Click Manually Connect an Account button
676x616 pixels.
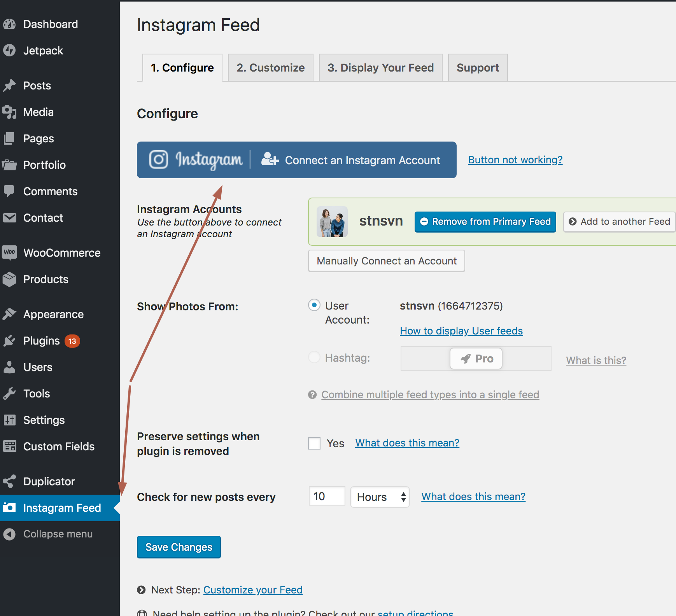(x=387, y=261)
